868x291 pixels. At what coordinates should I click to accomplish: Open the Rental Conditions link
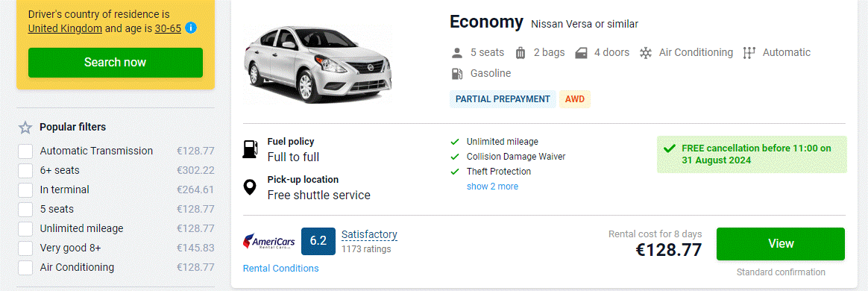[x=280, y=269]
